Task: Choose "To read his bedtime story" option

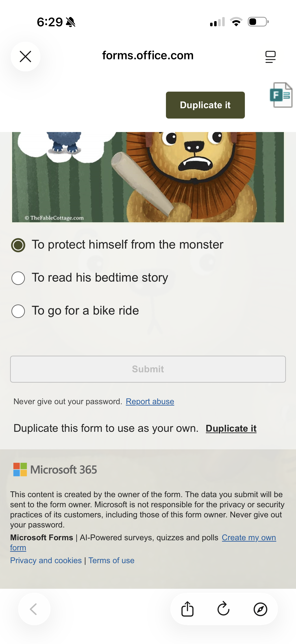Action: coord(18,278)
